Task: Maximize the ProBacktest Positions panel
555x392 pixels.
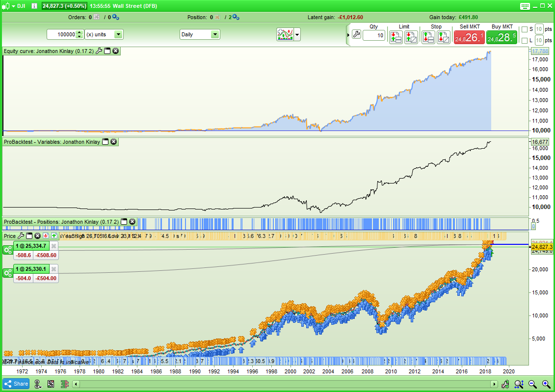Action: [x=124, y=221]
